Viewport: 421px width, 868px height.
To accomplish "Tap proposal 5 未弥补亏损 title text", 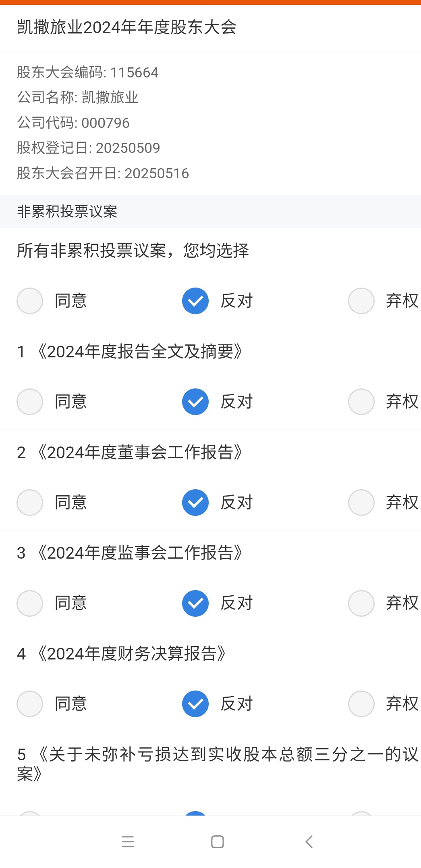I will [x=218, y=764].
